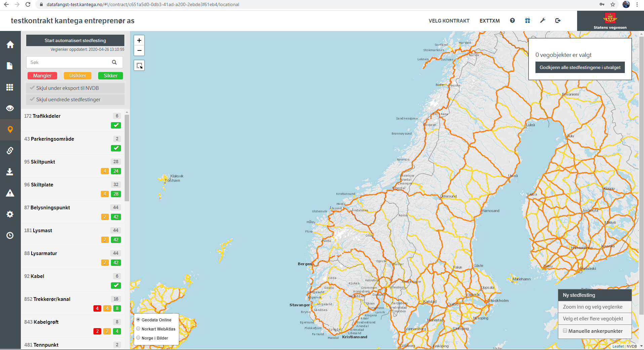This screenshot has height=350, width=644.
Task: Open the settings gear in sidebar
Action: (10, 214)
